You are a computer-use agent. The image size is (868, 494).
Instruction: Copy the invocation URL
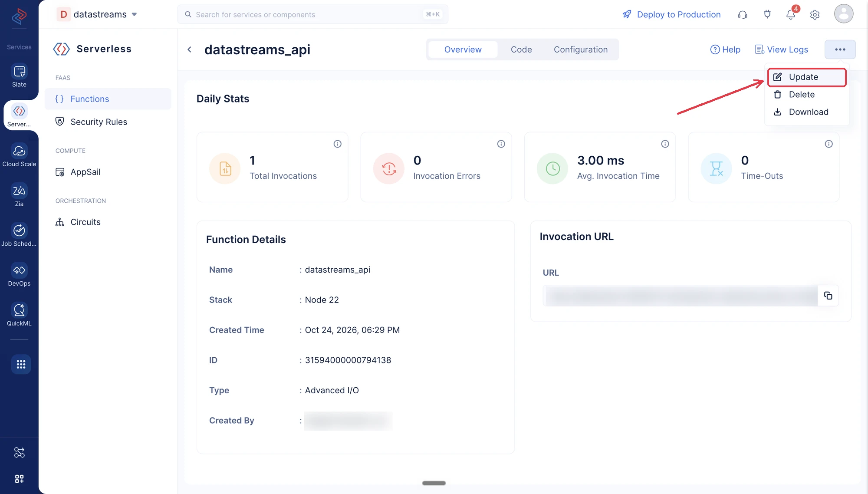828,296
